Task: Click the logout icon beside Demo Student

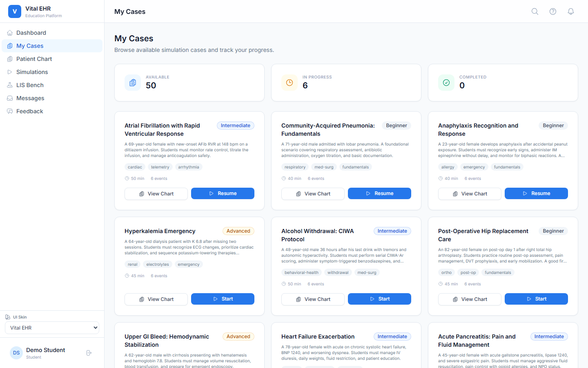Action: 89,353
